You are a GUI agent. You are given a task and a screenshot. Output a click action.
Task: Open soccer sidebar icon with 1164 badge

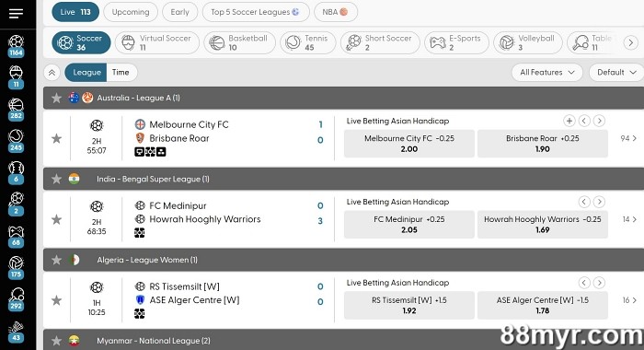point(16,46)
